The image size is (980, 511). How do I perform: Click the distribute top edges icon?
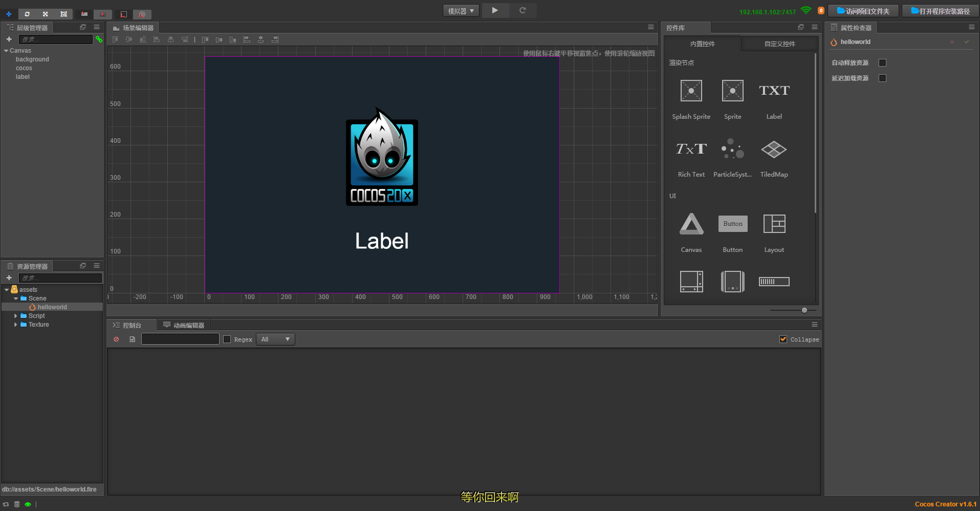[x=205, y=39]
